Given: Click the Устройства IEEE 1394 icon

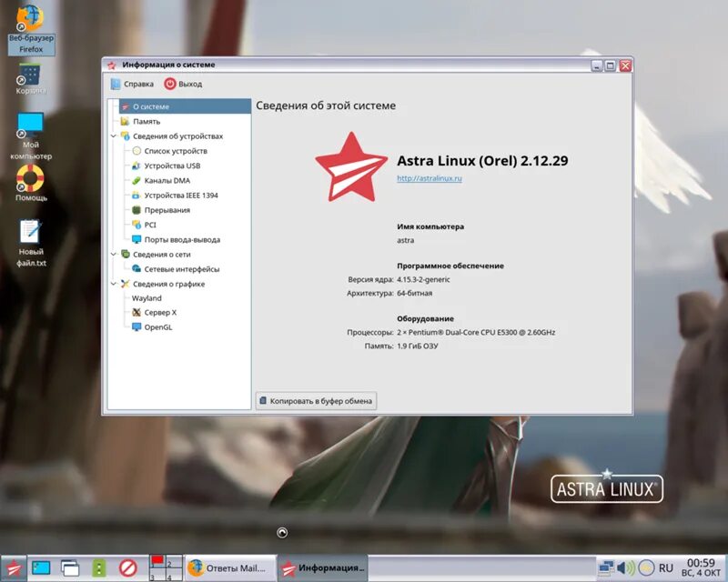Looking at the screenshot, I should tap(136, 196).
